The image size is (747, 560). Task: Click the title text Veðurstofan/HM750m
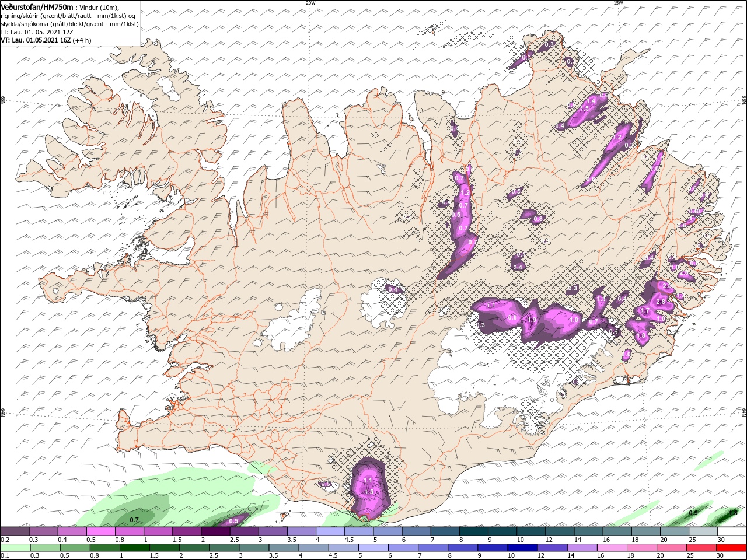point(37,6)
